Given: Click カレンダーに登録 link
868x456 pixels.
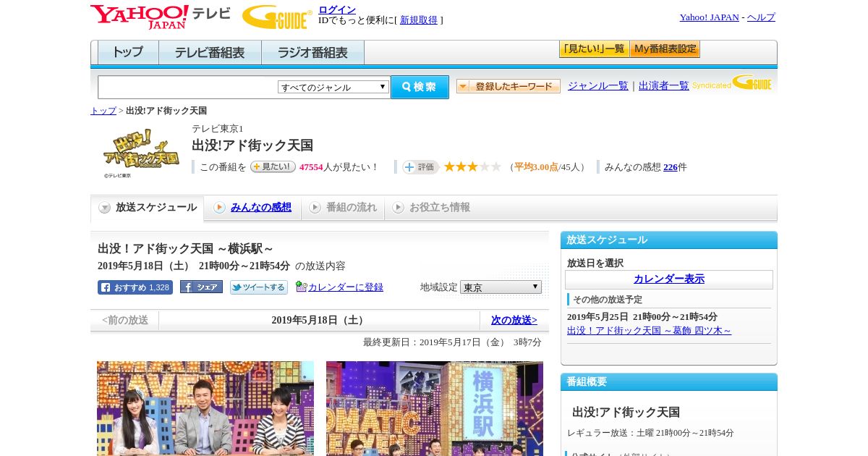Looking at the screenshot, I should [x=346, y=287].
